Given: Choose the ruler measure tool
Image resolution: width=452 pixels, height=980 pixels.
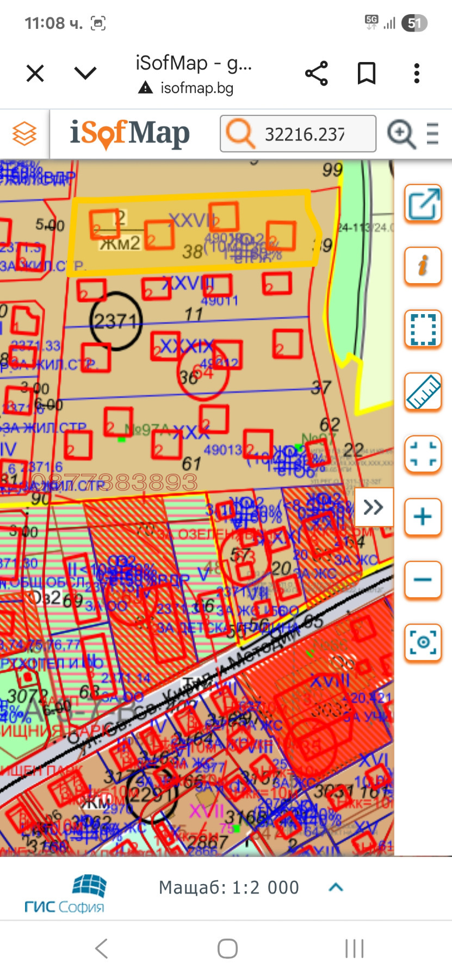Looking at the screenshot, I should (x=423, y=391).
